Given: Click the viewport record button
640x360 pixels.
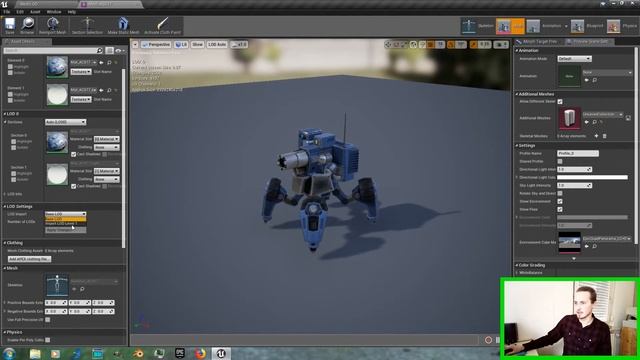Looking at the screenshot, I should coord(488,340).
